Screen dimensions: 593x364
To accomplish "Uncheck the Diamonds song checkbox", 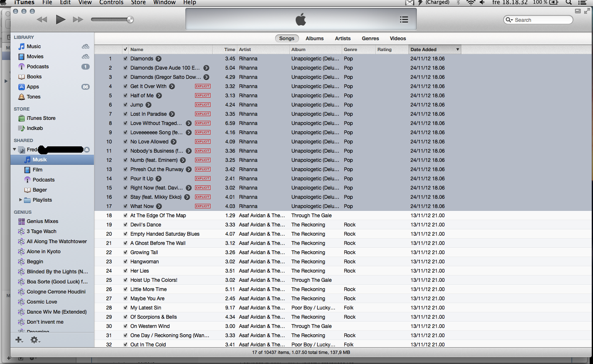I will (x=125, y=59).
